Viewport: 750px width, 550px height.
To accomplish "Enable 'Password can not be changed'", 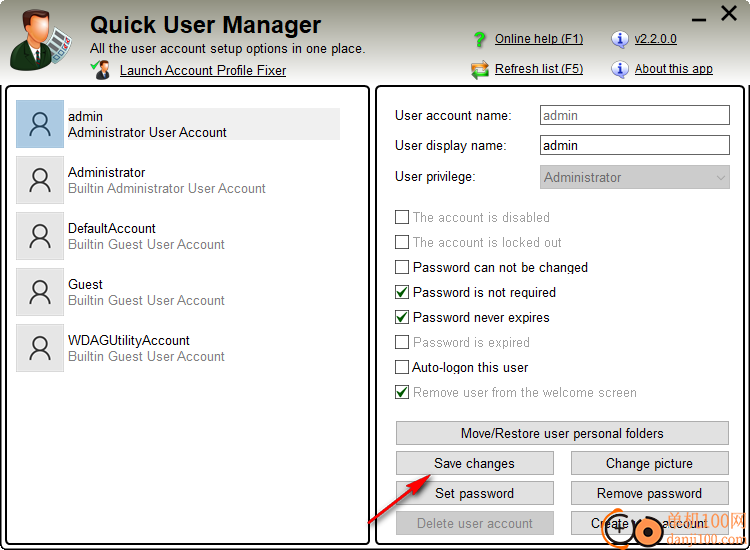I will click(x=402, y=267).
